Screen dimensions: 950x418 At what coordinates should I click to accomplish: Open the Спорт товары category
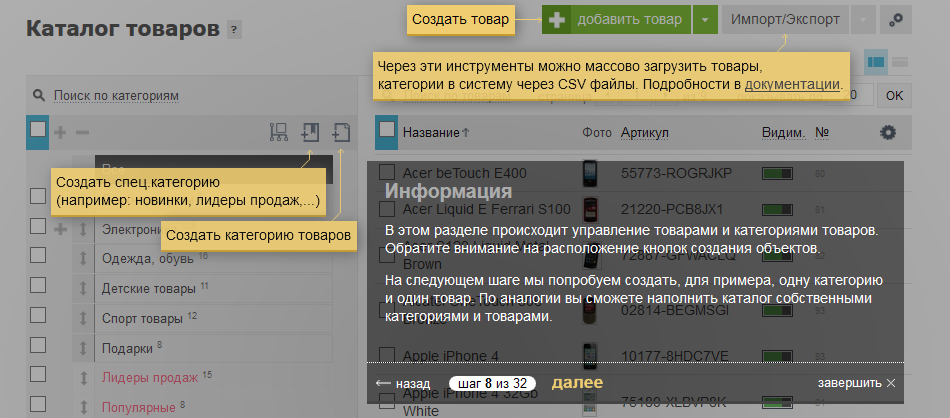coord(142,318)
